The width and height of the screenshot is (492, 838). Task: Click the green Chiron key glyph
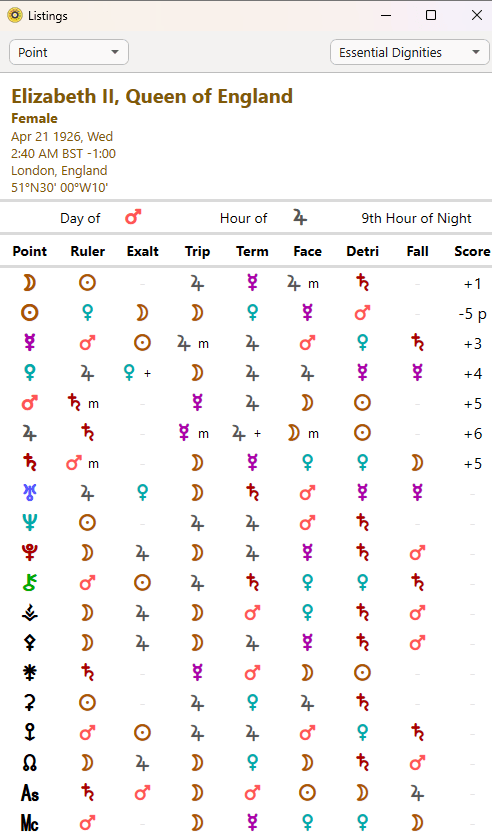click(x=29, y=582)
